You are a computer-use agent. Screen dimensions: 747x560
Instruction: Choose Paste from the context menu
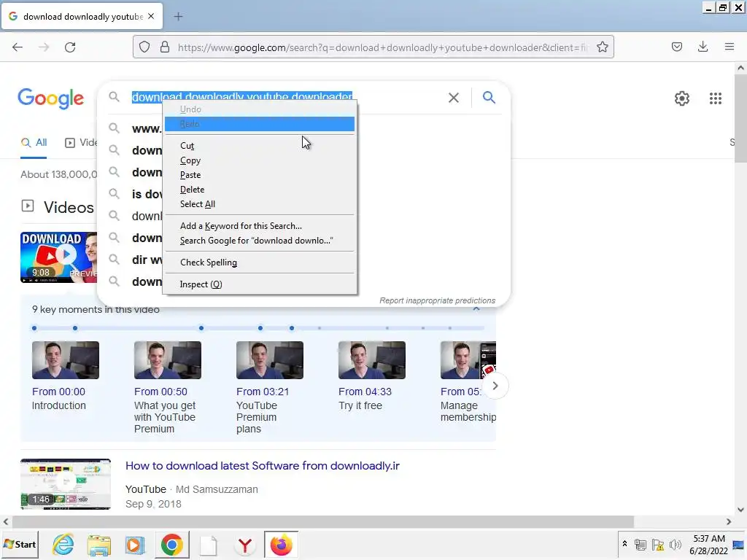pyautogui.click(x=260, y=175)
